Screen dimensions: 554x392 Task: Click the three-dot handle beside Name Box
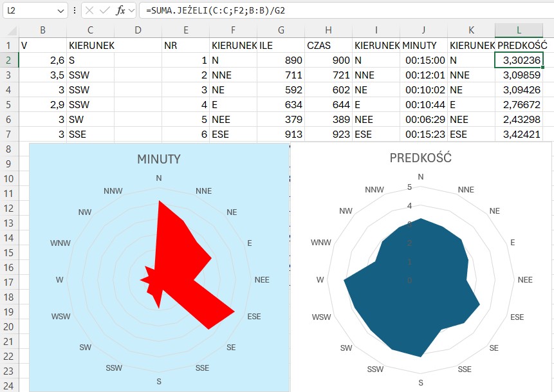click(75, 11)
